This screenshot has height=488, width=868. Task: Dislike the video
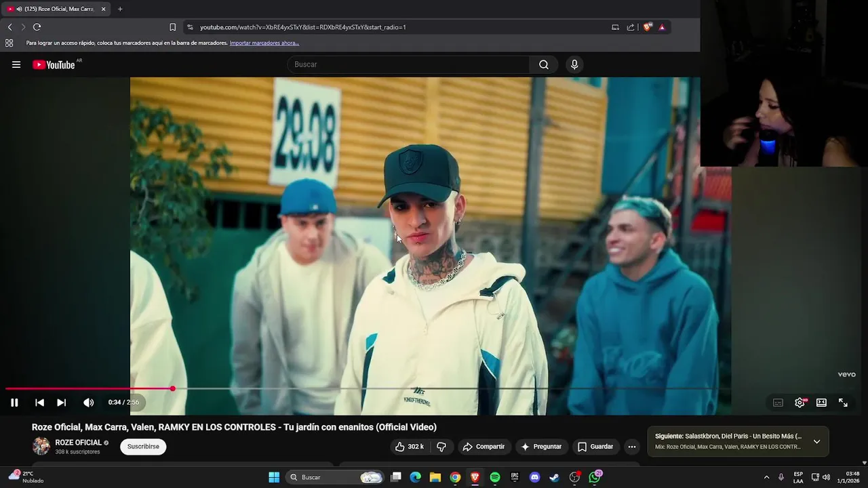(x=441, y=447)
